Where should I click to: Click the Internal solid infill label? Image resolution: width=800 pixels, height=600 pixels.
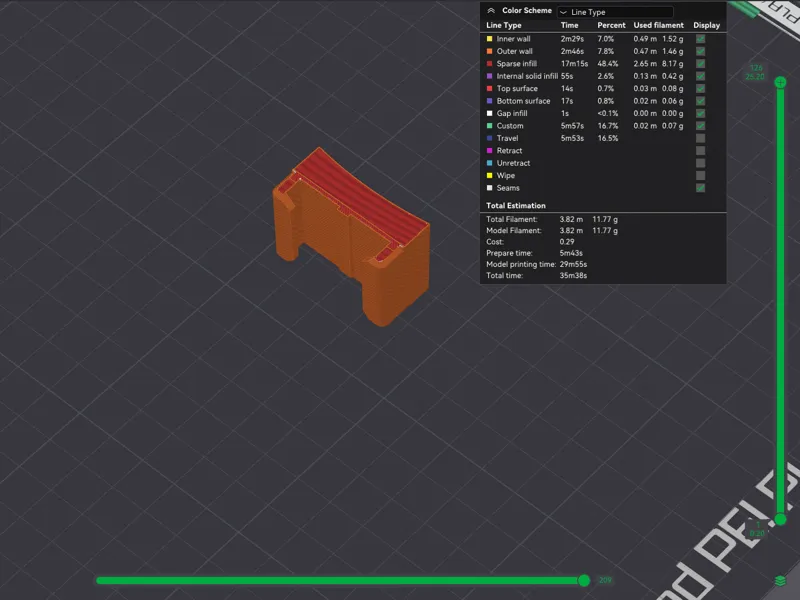tap(527, 76)
